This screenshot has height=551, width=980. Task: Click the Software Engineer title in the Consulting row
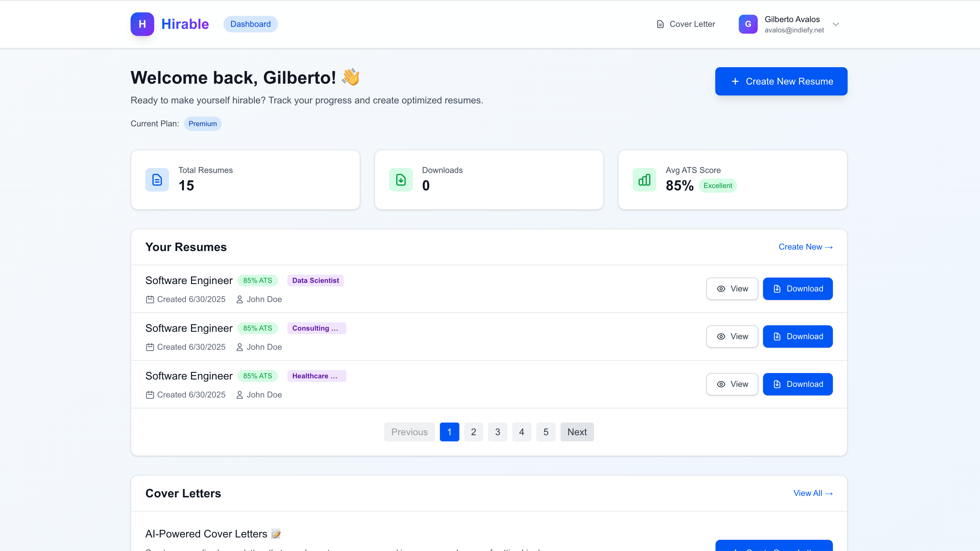(189, 328)
